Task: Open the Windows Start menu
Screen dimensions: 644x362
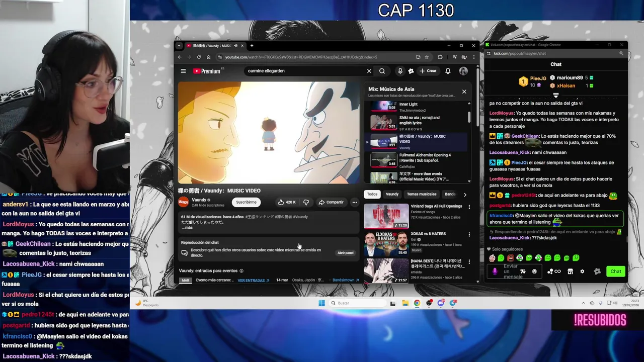Action: [321, 303]
